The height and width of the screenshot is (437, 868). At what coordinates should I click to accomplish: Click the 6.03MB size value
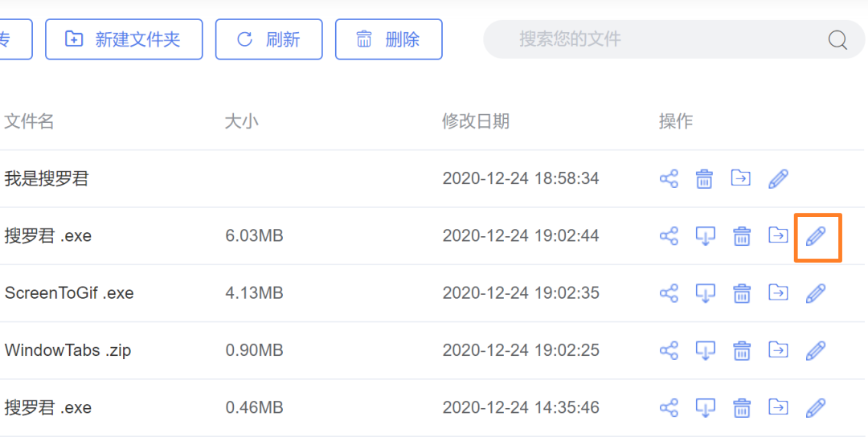tap(254, 236)
